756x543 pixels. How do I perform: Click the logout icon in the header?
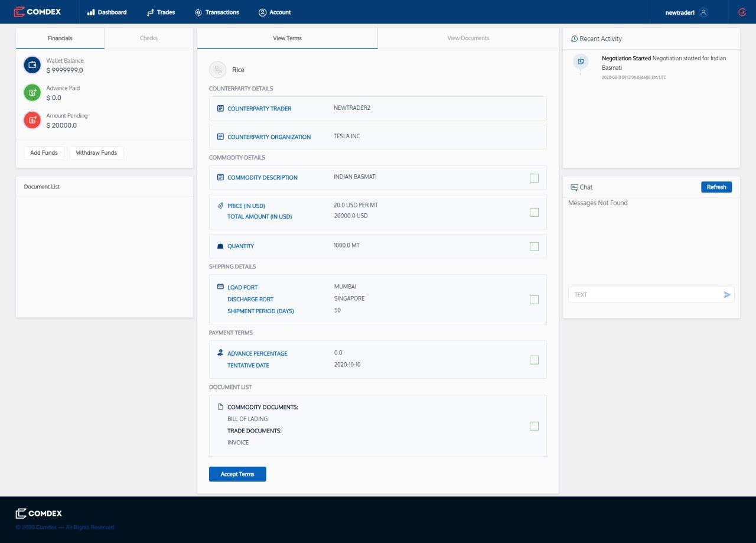tap(742, 12)
